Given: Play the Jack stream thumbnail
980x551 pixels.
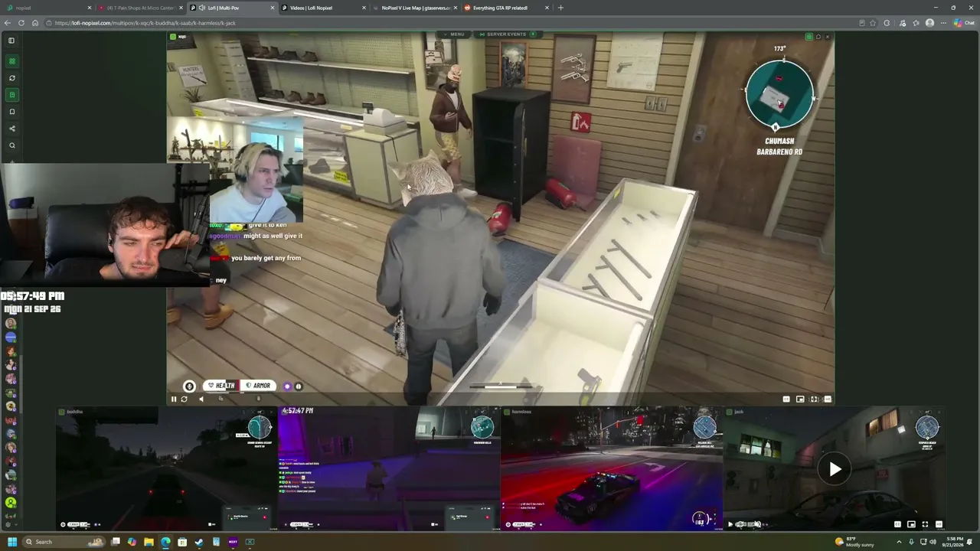Looking at the screenshot, I should [835, 469].
